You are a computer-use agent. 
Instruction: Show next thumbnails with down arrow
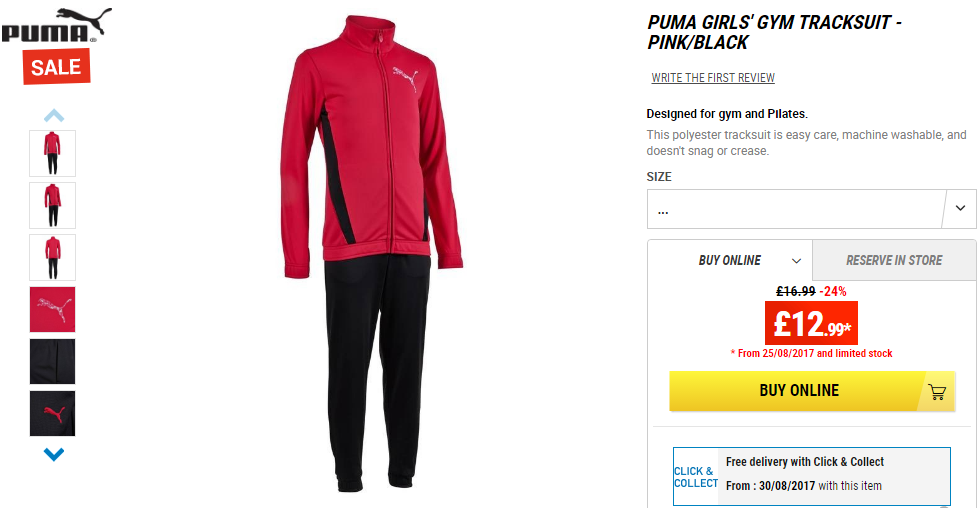[54, 454]
